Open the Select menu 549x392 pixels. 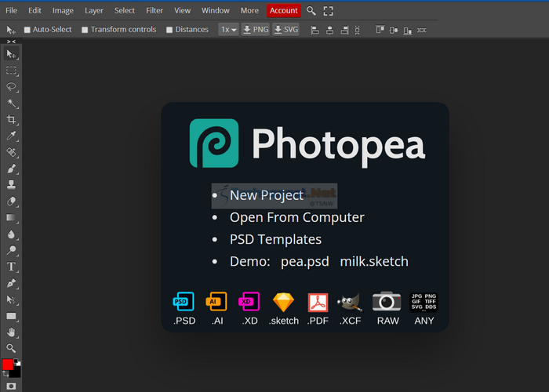coord(125,10)
